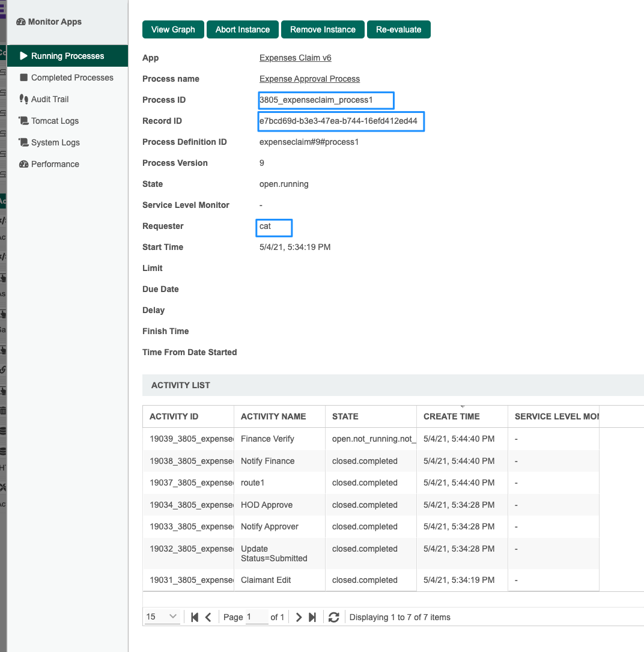
Task: Click the View Graph button
Action: [173, 29]
